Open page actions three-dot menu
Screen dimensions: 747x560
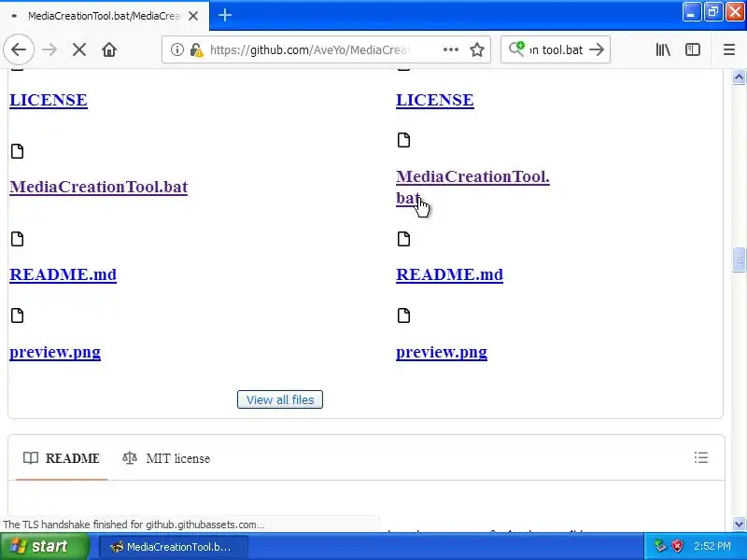coord(451,49)
